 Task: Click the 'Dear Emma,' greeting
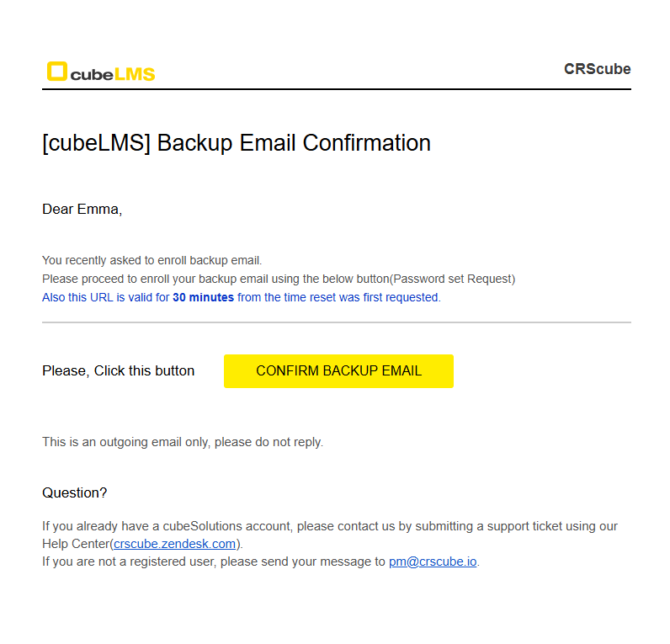click(x=82, y=210)
